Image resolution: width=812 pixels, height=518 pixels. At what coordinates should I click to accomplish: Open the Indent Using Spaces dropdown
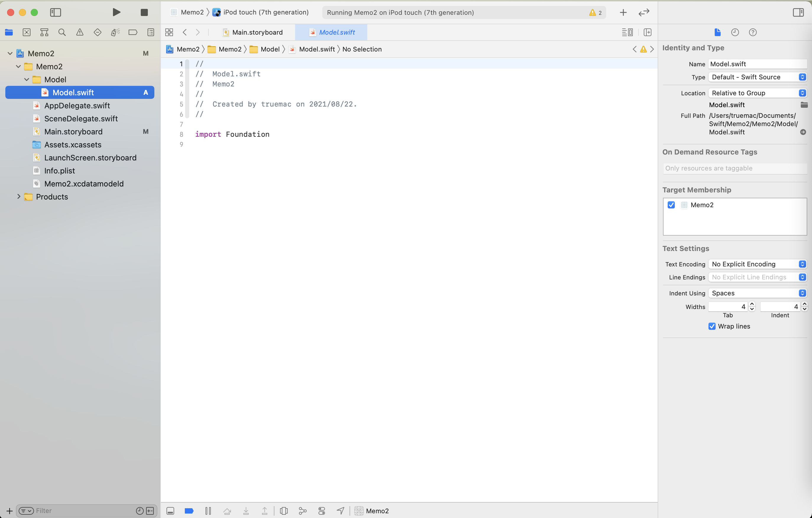(x=757, y=293)
